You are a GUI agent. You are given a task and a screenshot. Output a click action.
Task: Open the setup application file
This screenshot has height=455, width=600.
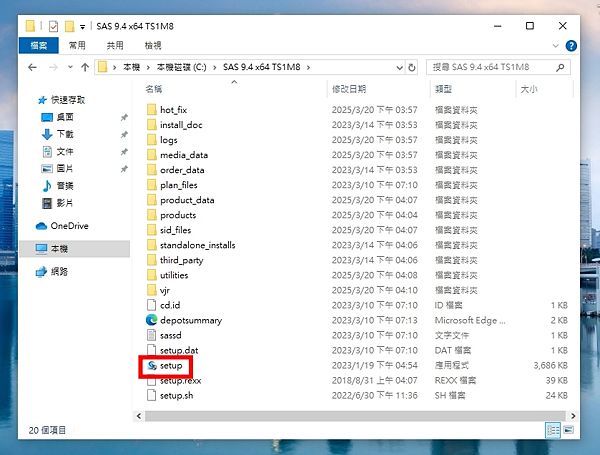tap(171, 367)
